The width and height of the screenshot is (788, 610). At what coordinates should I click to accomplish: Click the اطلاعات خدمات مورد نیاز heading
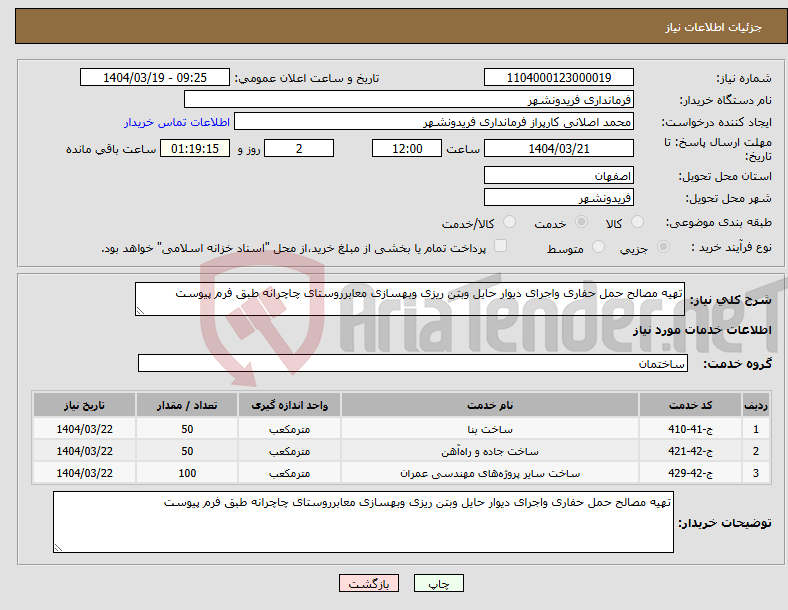(x=702, y=330)
